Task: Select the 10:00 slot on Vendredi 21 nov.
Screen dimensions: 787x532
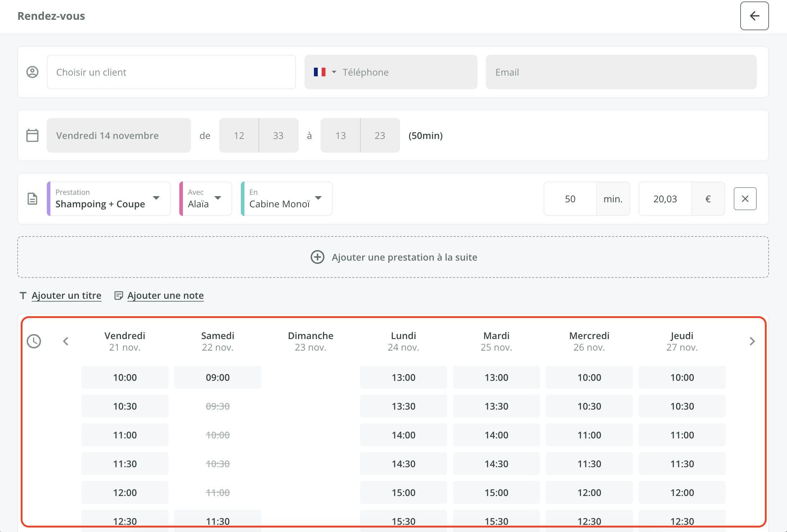Action: 125,377
